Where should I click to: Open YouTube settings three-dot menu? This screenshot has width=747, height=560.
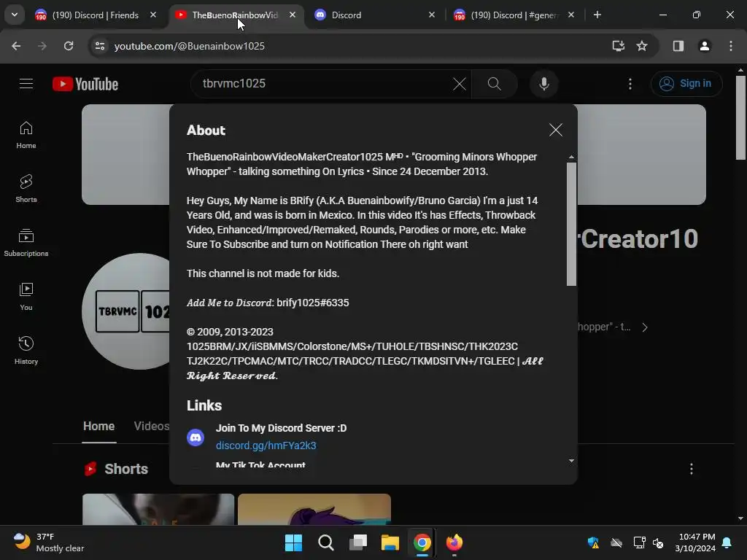pos(630,84)
